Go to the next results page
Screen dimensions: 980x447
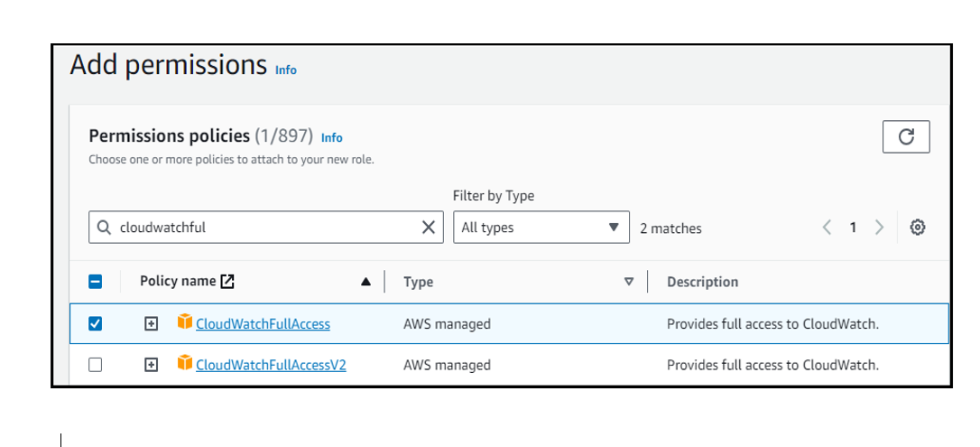pyautogui.click(x=879, y=228)
